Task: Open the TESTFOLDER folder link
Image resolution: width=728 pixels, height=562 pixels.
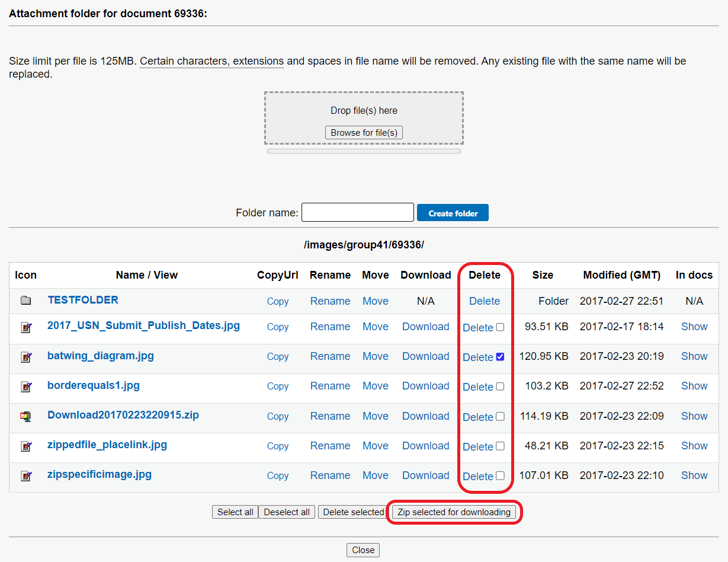Action: [x=83, y=300]
